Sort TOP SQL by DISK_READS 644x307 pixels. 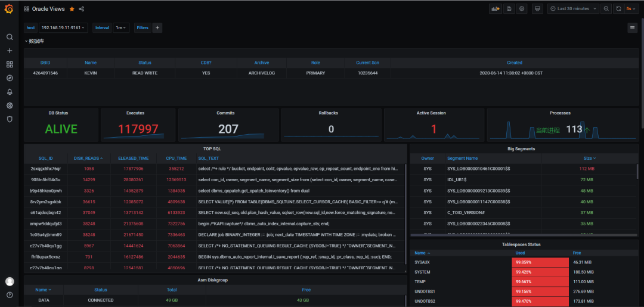coord(88,158)
